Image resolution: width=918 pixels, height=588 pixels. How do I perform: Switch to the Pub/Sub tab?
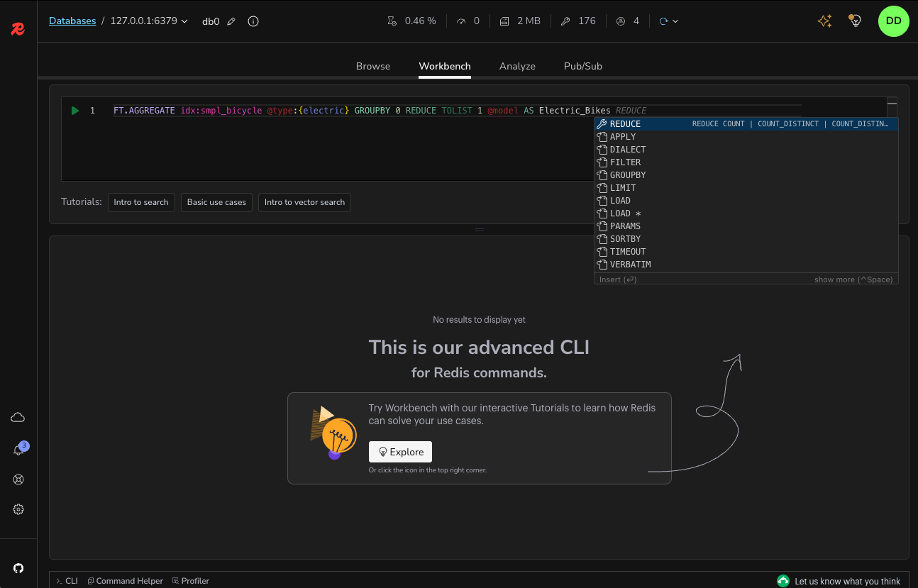pos(582,66)
